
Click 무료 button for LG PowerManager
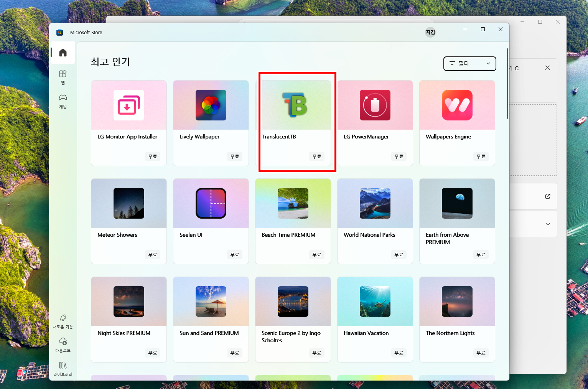399,157
